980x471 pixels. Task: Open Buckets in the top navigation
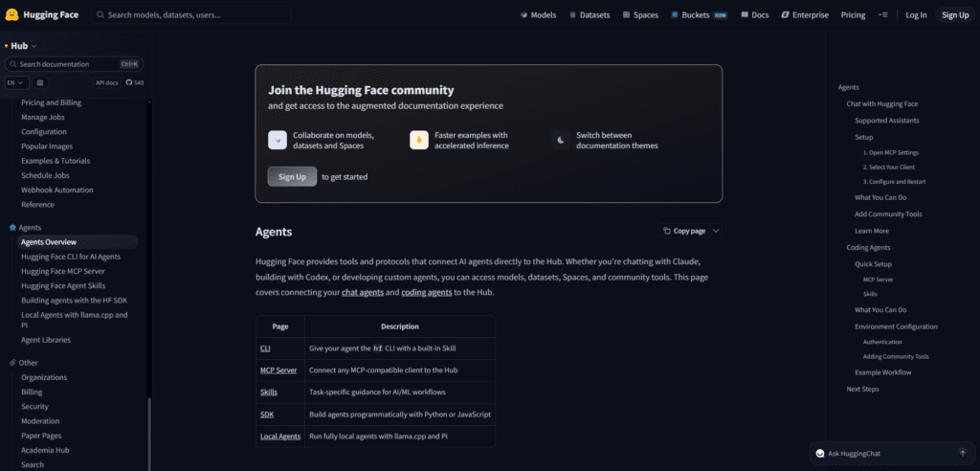(700, 15)
